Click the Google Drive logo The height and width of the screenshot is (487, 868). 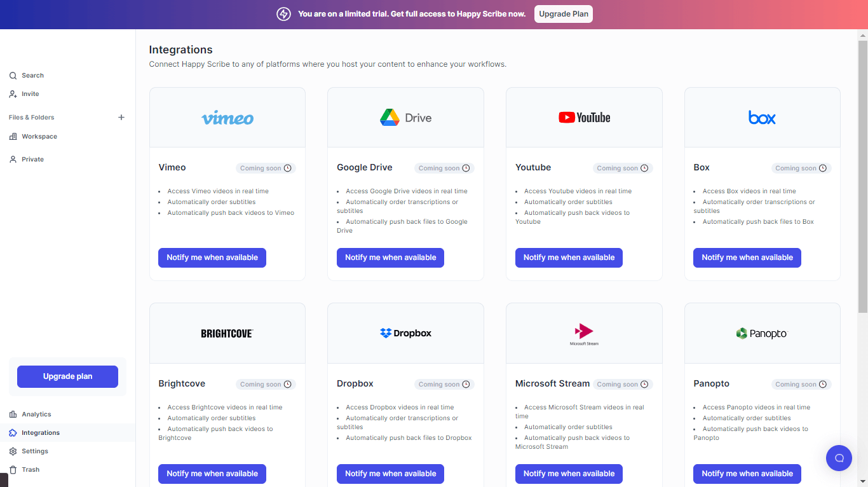[405, 118]
